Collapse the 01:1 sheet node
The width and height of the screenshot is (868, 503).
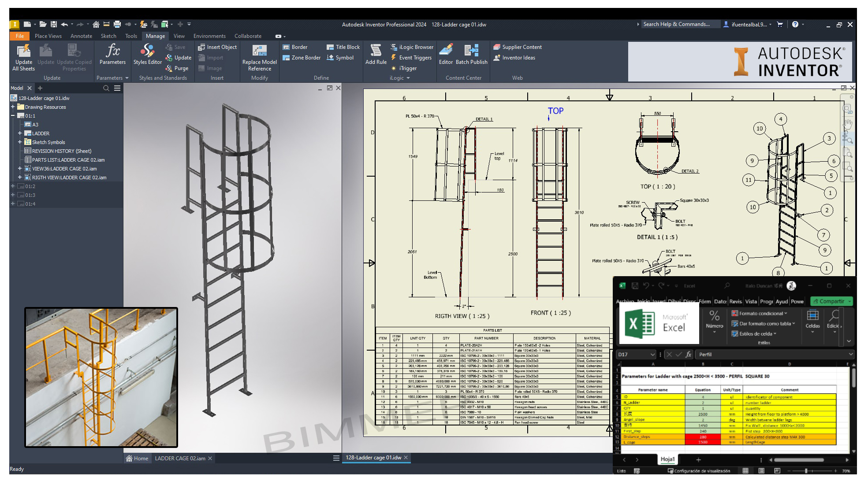pyautogui.click(x=13, y=115)
